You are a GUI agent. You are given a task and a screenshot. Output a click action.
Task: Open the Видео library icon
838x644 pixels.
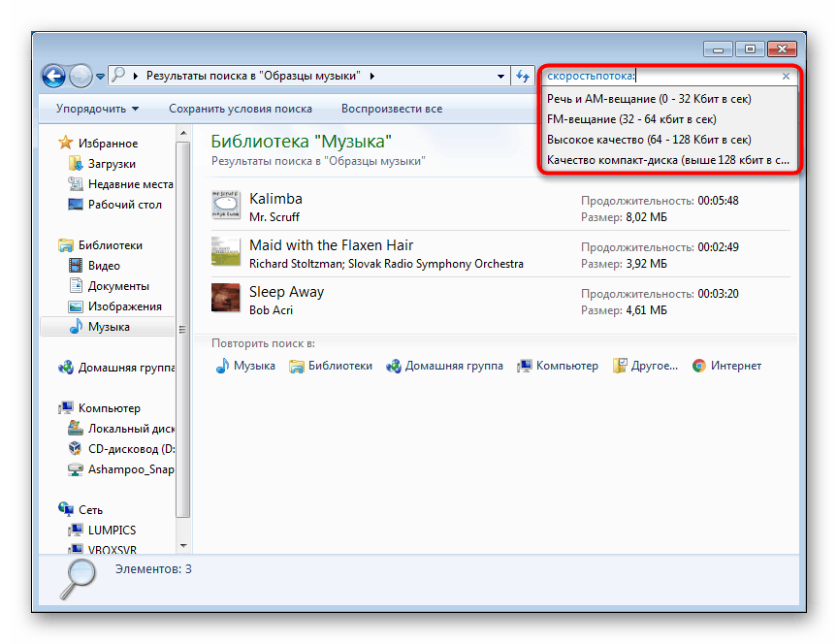pyautogui.click(x=76, y=266)
